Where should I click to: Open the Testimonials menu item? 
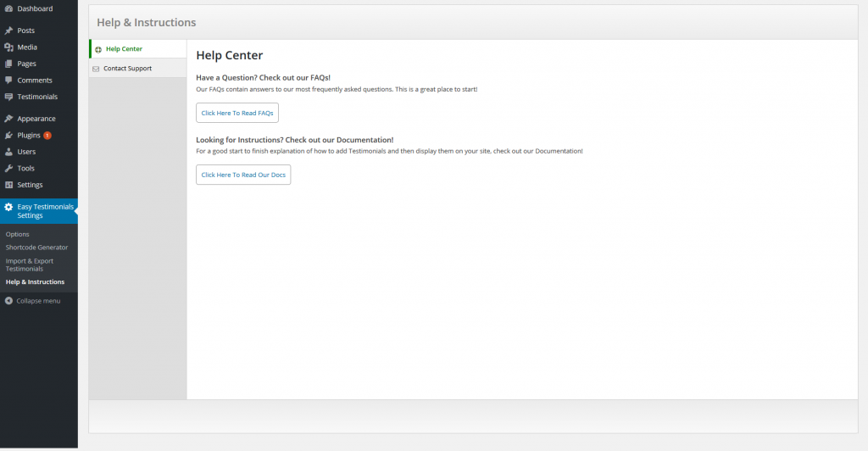37,97
